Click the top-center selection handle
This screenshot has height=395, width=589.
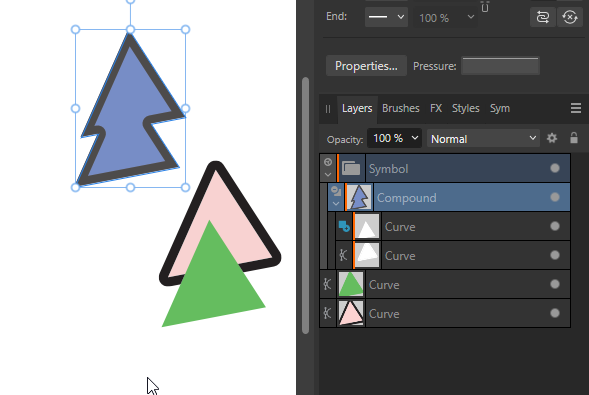[130, 29]
